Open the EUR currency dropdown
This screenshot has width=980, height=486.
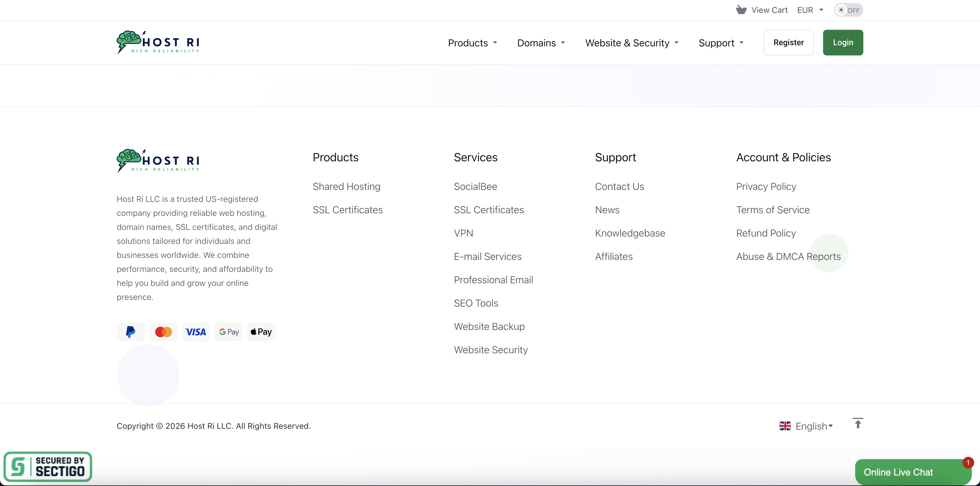(810, 10)
